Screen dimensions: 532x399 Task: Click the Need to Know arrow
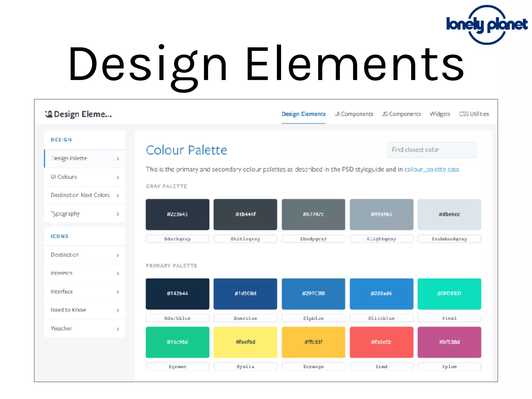click(118, 310)
